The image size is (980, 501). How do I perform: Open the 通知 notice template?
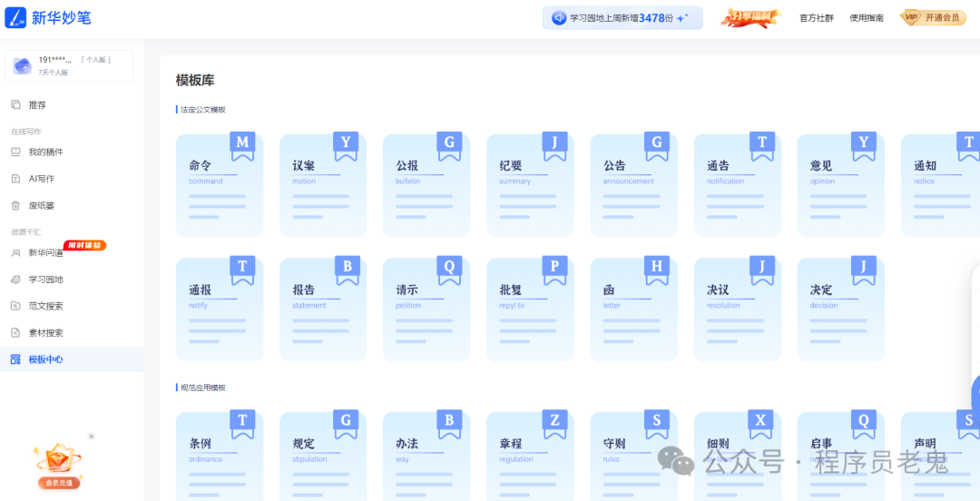(x=941, y=185)
